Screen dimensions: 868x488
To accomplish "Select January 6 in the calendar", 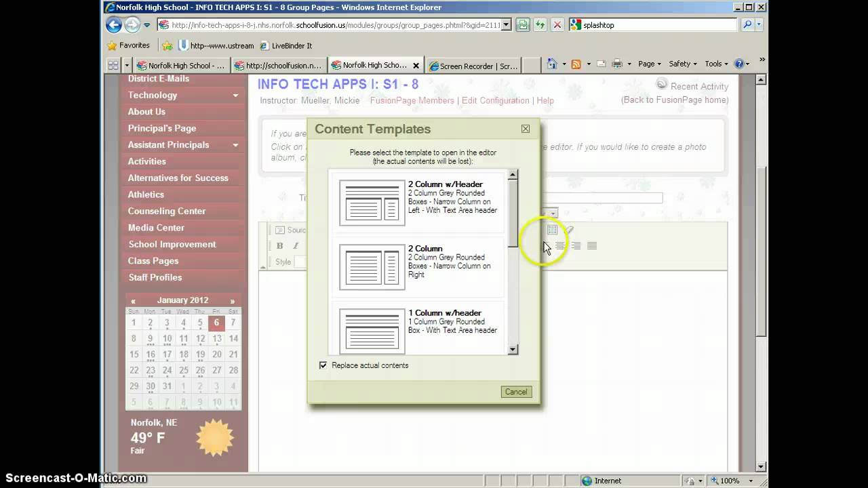I will tap(216, 323).
